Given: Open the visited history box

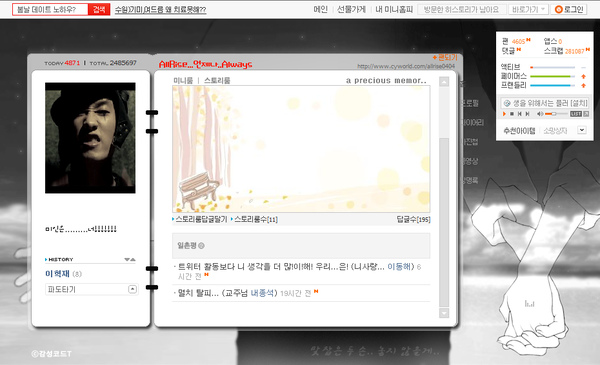Looking at the screenshot, I should [462, 9].
